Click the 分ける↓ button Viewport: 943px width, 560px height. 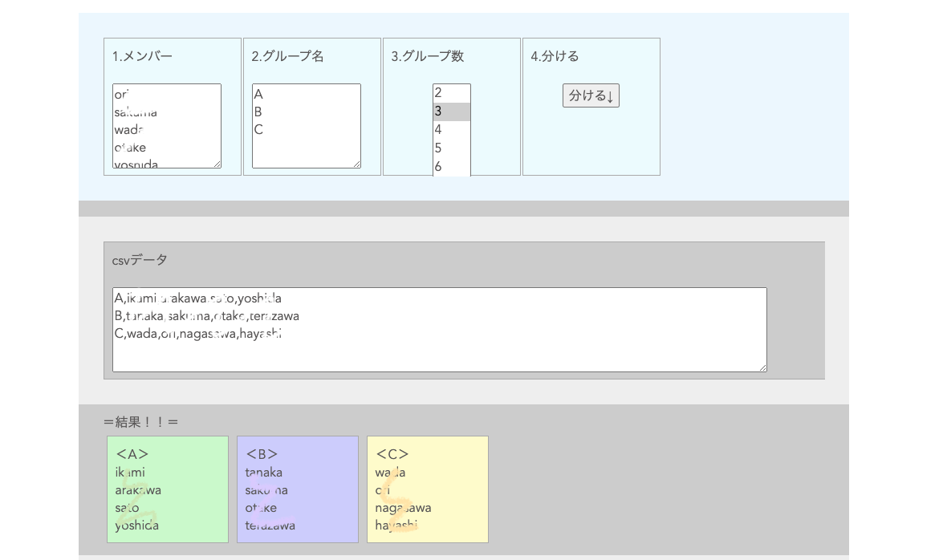(591, 95)
